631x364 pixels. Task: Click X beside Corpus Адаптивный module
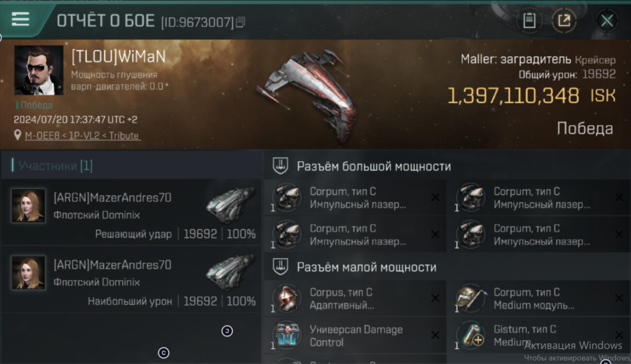[x=435, y=298]
